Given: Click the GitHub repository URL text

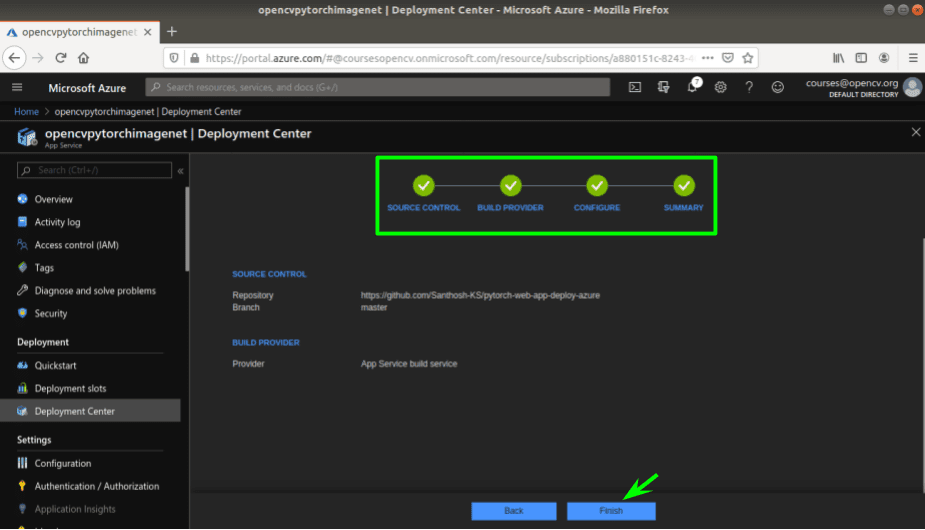Looking at the screenshot, I should click(x=480, y=295).
